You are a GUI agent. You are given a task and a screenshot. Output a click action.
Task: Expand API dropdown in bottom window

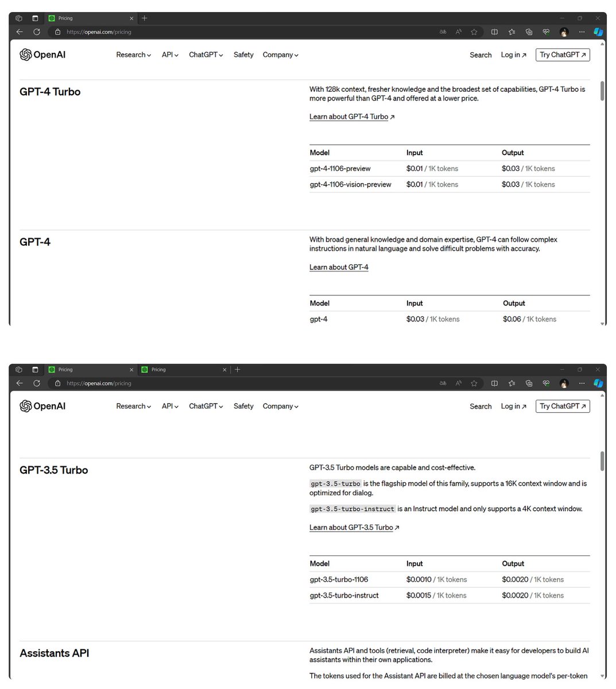170,407
